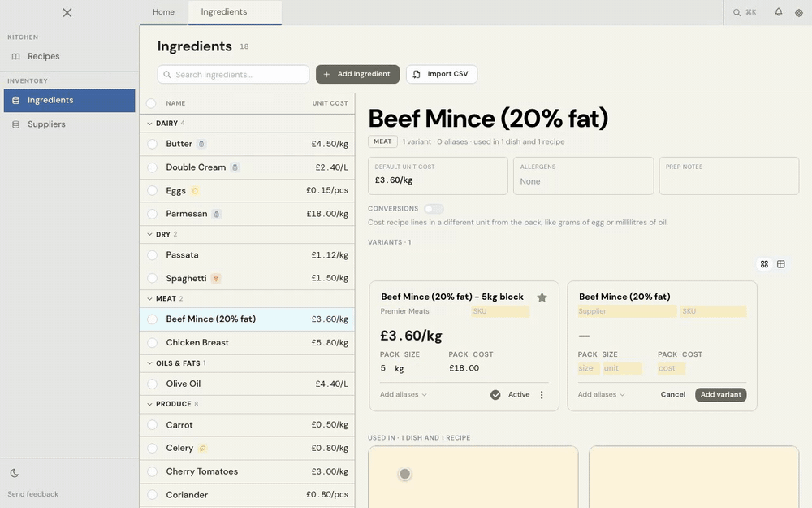
Task: Collapse the Dairy group
Action: pos(149,124)
